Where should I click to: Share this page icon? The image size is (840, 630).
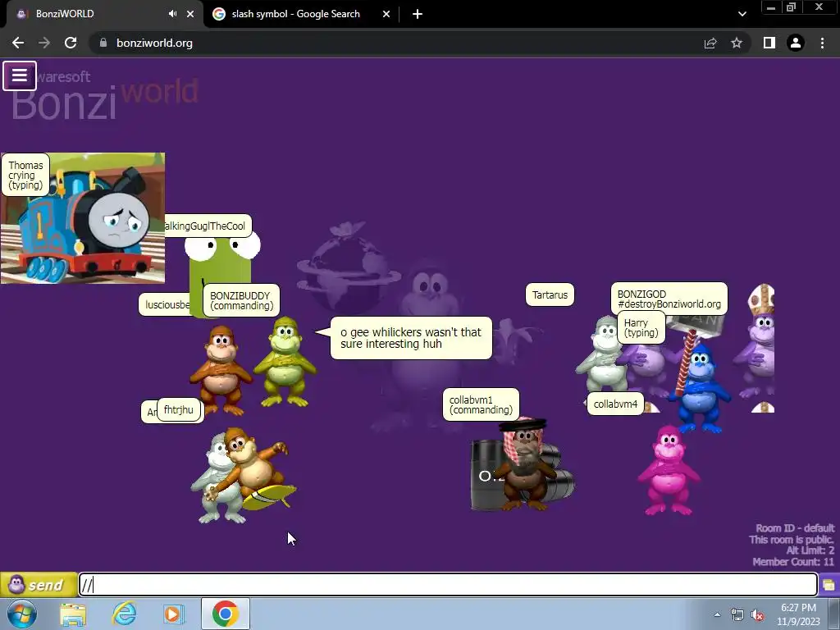(710, 43)
